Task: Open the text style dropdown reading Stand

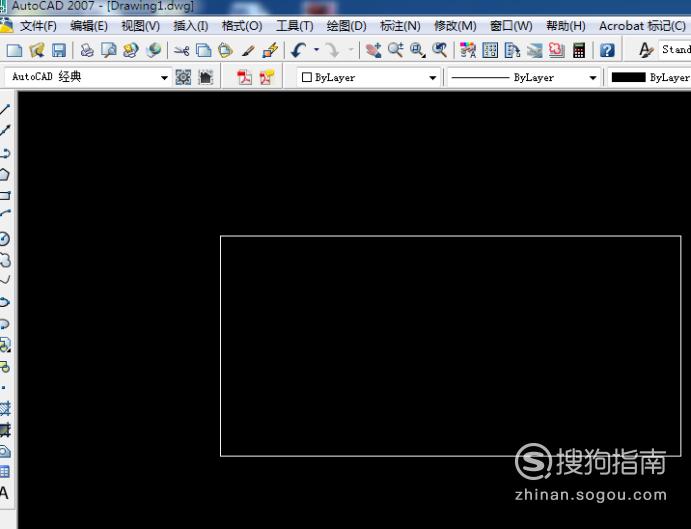Action: point(675,49)
